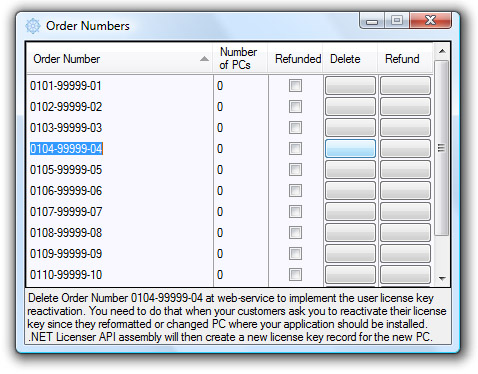
Task: Toggle Refunded checkbox for order 0107-99999-07
Action: (x=295, y=212)
